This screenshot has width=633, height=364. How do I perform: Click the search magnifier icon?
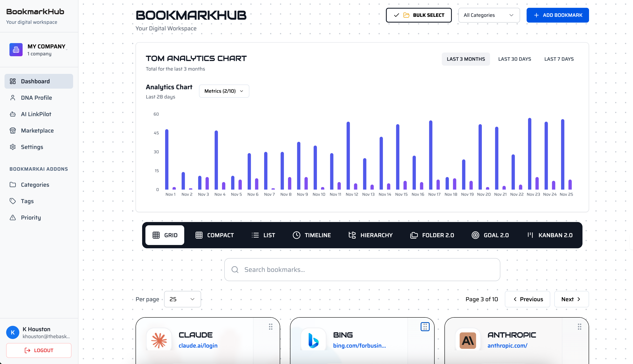(x=235, y=269)
